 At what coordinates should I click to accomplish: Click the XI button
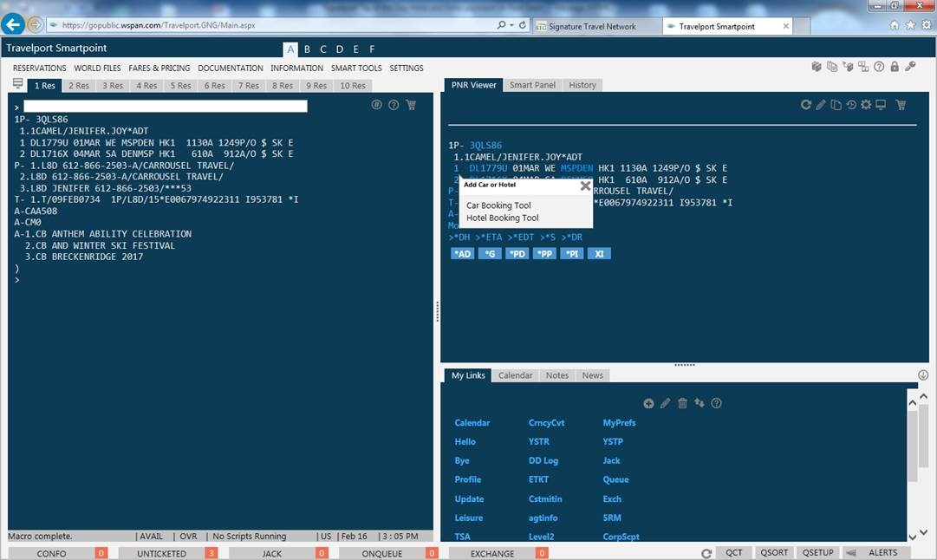pyautogui.click(x=599, y=254)
